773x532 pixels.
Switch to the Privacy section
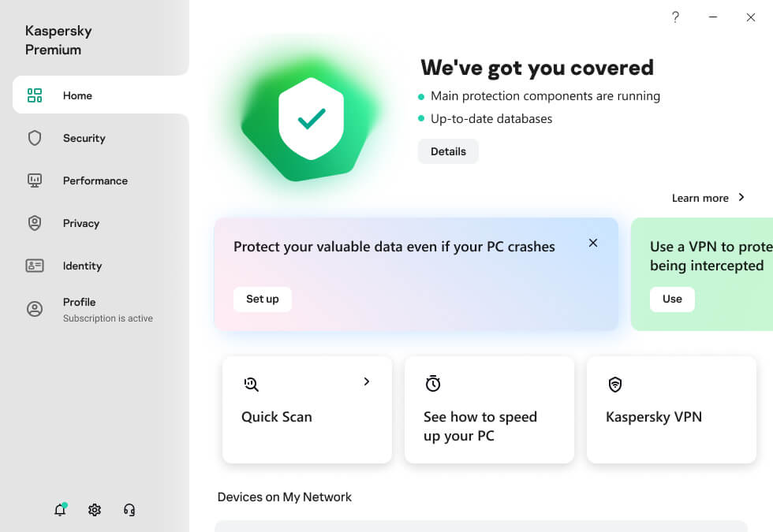tap(80, 223)
